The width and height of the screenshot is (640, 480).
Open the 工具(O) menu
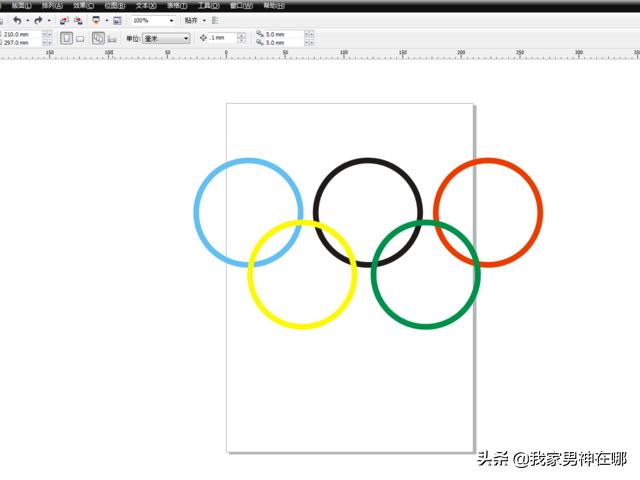(209, 6)
